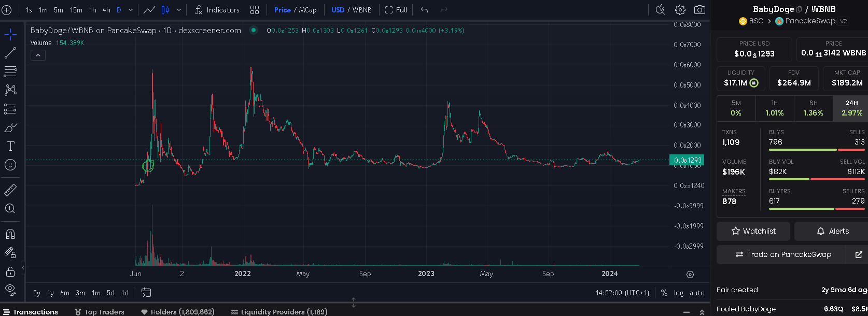The height and width of the screenshot is (316, 868).
Task: Lock all drawing tools
Action: [10, 271]
